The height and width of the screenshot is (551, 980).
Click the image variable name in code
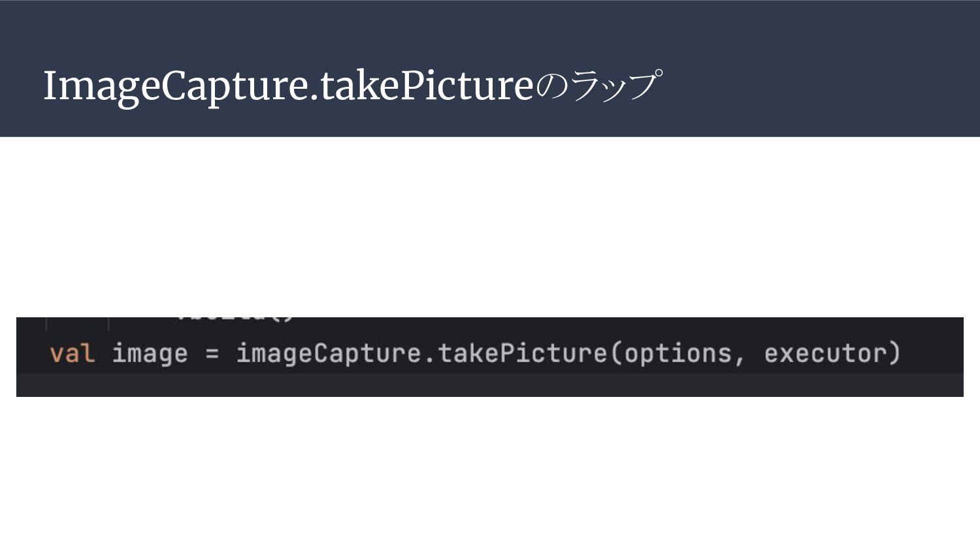coord(150,354)
